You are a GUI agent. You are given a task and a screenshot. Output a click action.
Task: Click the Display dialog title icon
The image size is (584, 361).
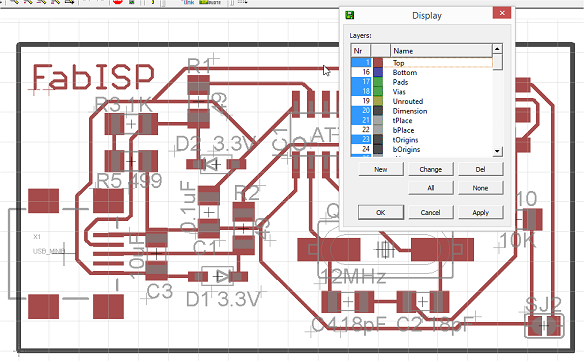click(349, 15)
